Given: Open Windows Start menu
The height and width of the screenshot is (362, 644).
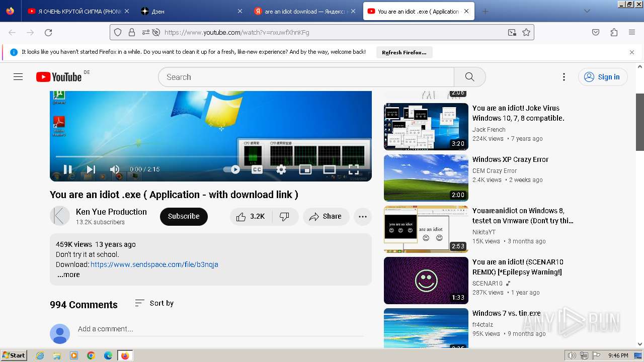Looking at the screenshot, I should click(x=14, y=355).
